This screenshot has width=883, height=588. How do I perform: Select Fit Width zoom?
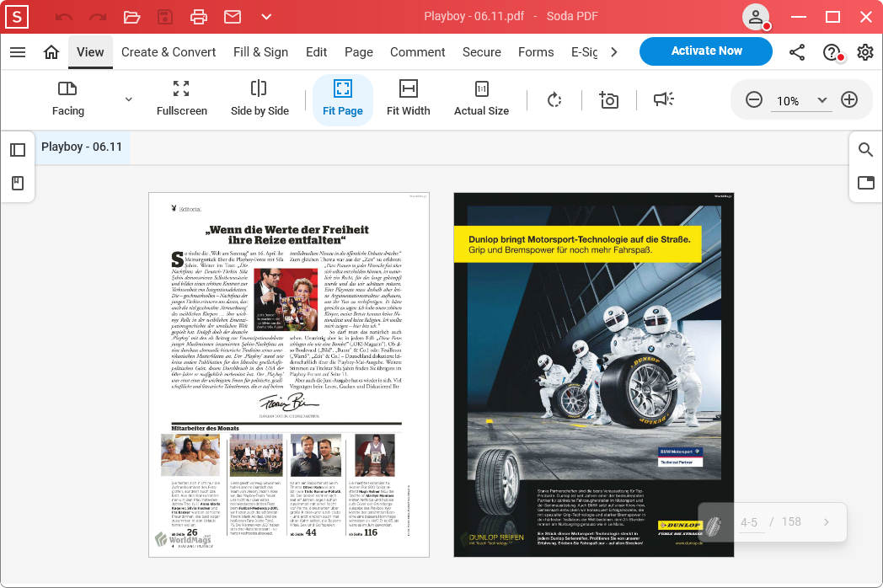409,99
